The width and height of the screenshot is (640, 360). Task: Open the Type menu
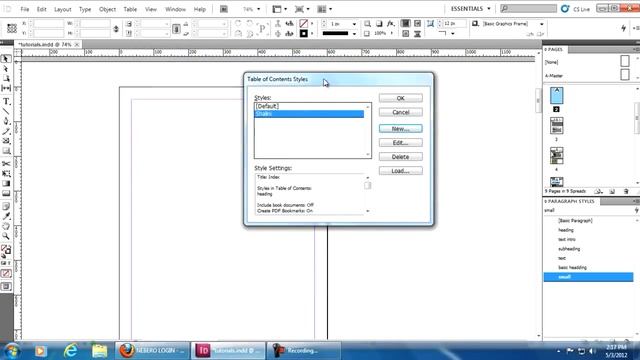(85, 9)
